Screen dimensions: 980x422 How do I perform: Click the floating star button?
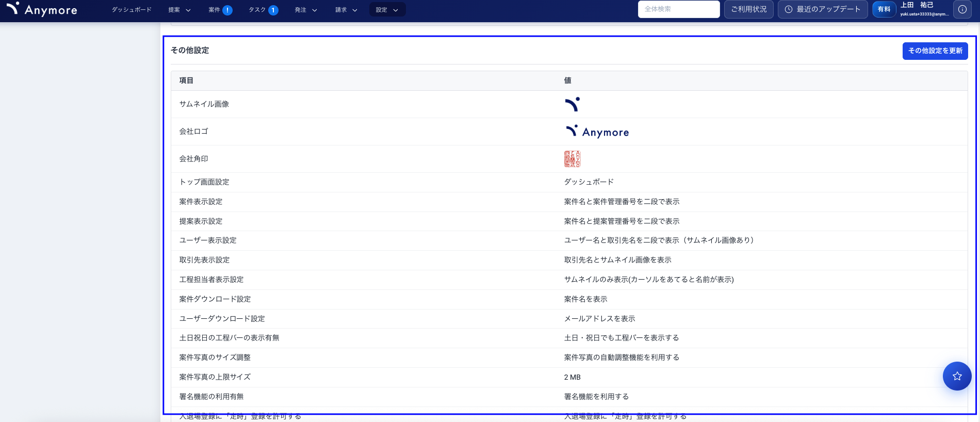957,376
